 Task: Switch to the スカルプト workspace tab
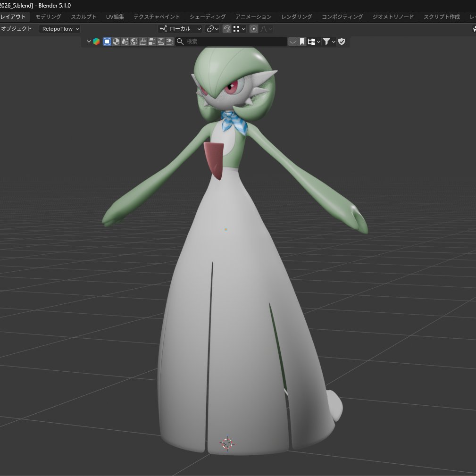point(84,17)
